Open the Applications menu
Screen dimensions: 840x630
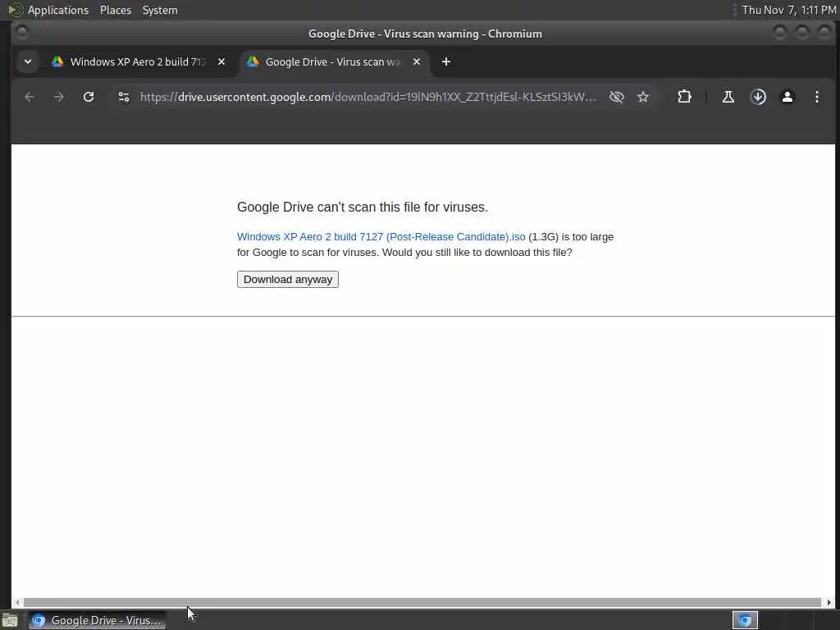[x=58, y=10]
